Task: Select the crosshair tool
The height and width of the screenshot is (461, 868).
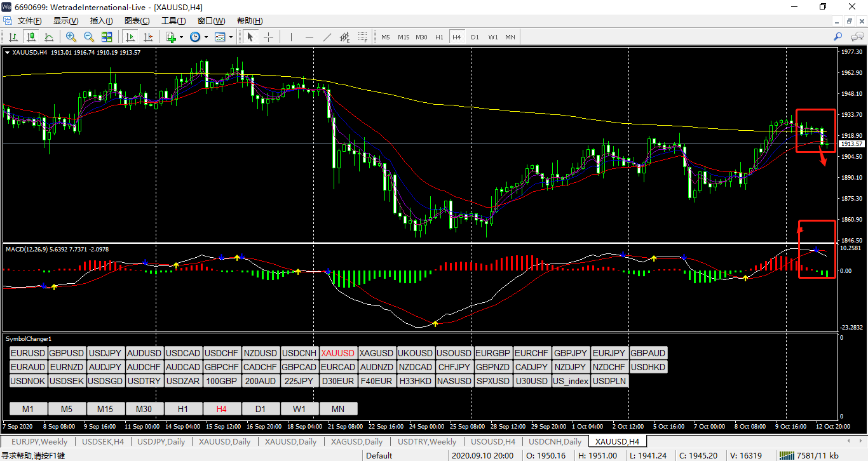Action: (x=268, y=37)
